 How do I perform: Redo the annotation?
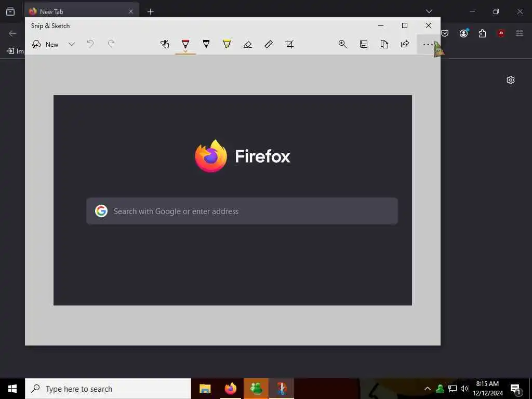coord(111,44)
